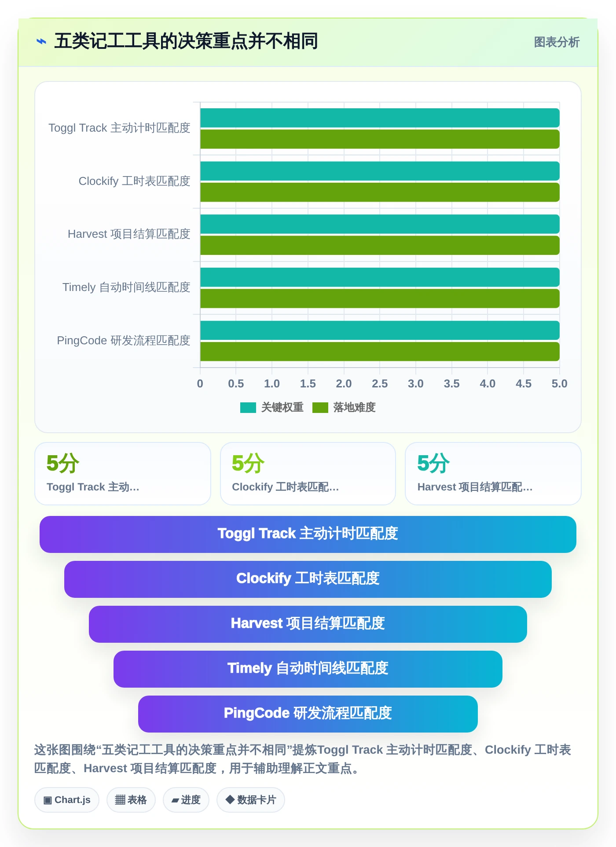This screenshot has width=616, height=847.
Task: Click axis label PingCode 研发流程匹配度
Action: click(x=124, y=341)
